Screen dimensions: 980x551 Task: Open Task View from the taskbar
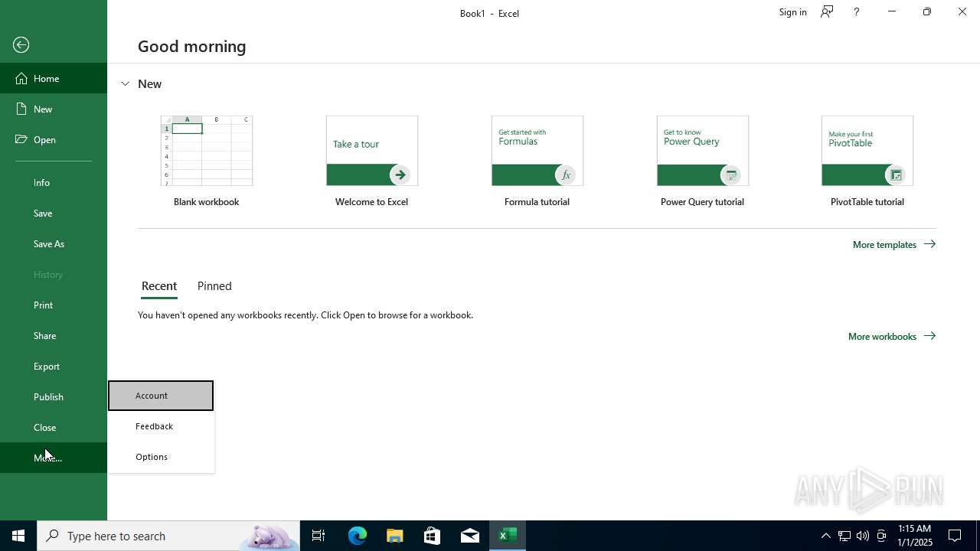pyautogui.click(x=318, y=536)
